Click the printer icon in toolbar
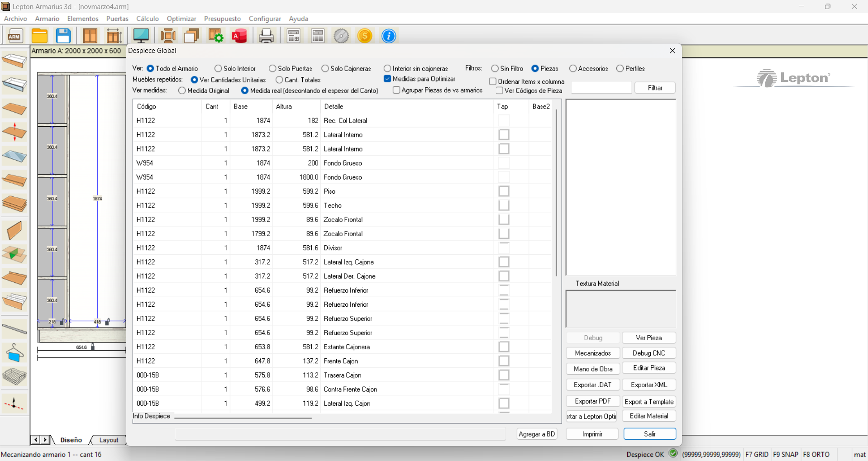This screenshot has width=868, height=461. (266, 36)
